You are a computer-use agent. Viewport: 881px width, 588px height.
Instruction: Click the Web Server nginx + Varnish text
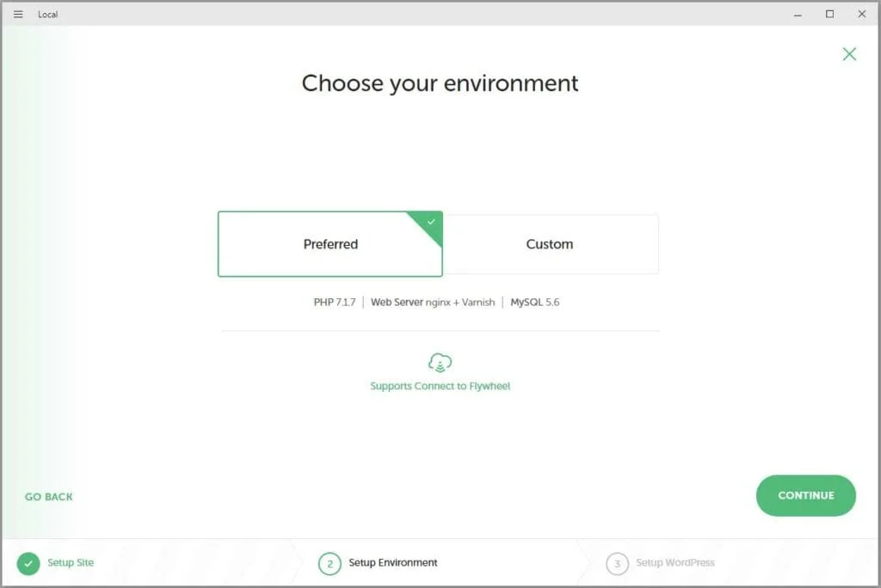[x=433, y=303]
